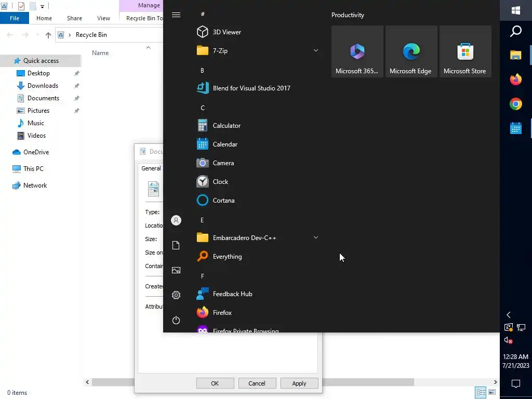Open Calendar app on the taskbar
Screen dimensions: 532x399
point(516,128)
